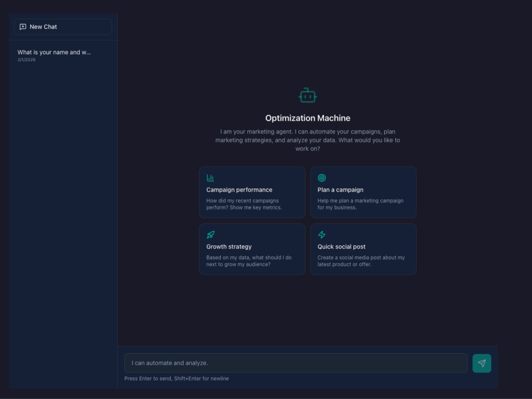Click the bar chart icon in Campaign performance
Screen dimensions: 532x399
tap(210, 178)
